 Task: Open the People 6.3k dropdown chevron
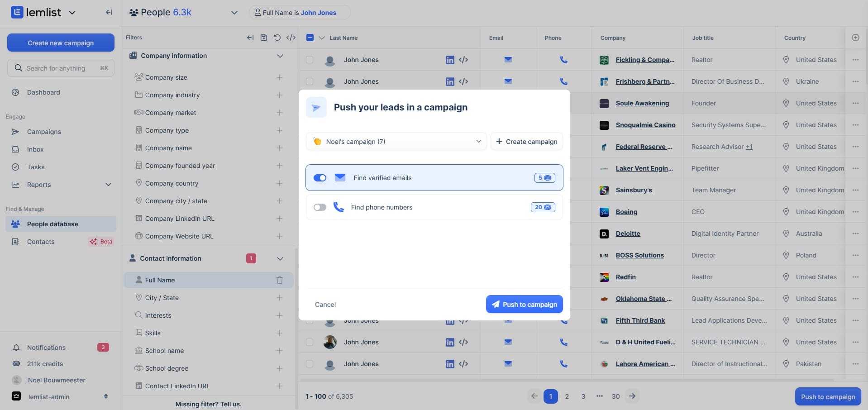pos(234,13)
